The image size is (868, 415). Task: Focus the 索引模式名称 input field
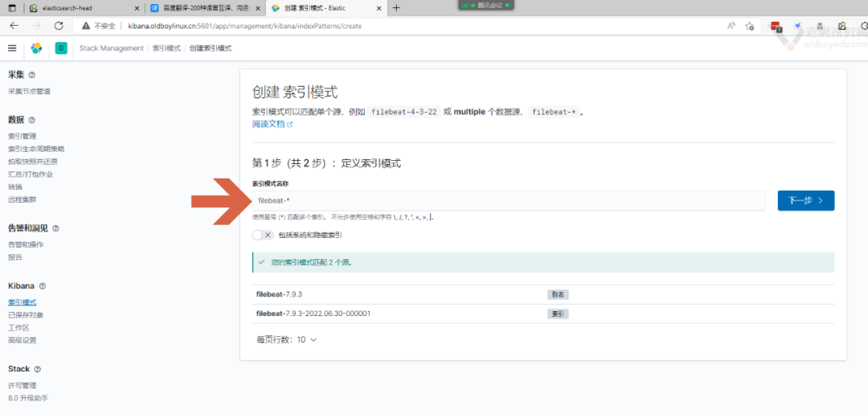pos(508,200)
